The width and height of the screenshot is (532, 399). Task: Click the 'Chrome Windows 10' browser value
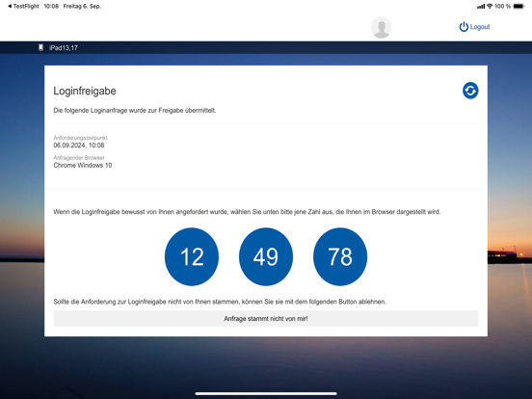[x=83, y=165]
